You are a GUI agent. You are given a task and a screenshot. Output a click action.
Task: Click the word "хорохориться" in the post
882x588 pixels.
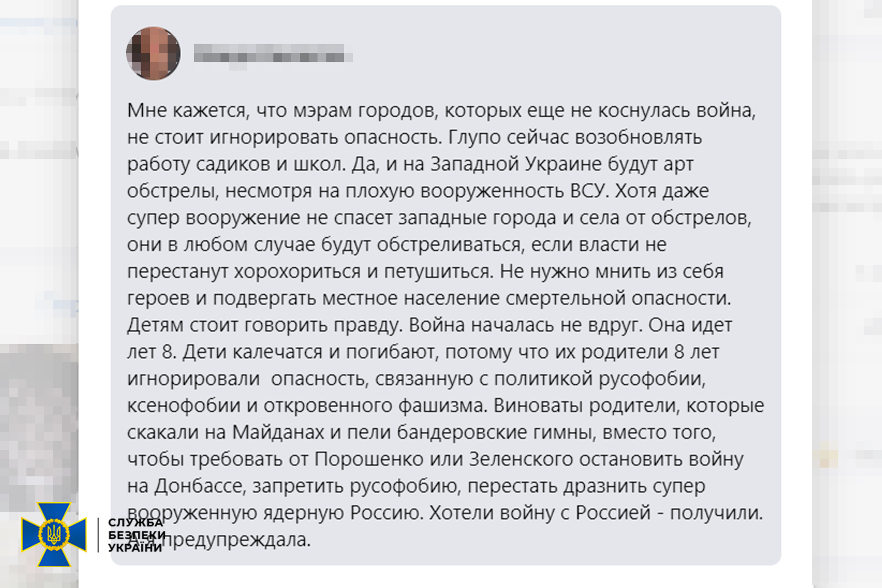(x=297, y=271)
